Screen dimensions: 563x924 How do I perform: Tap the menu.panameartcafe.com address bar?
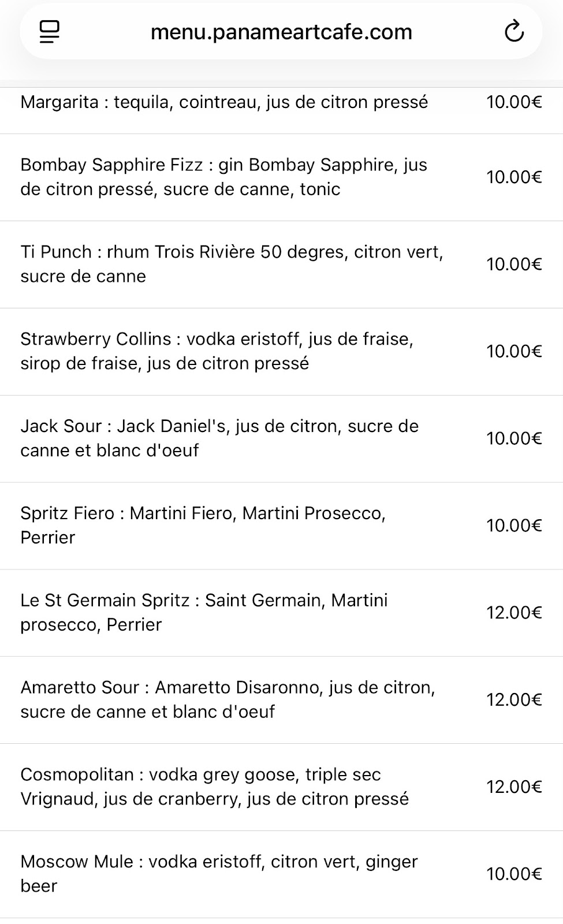click(x=281, y=32)
